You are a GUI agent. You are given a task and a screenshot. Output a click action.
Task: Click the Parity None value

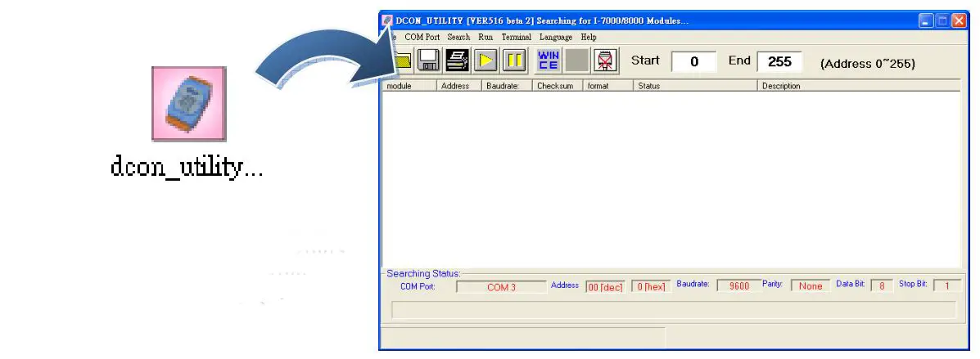pos(811,286)
